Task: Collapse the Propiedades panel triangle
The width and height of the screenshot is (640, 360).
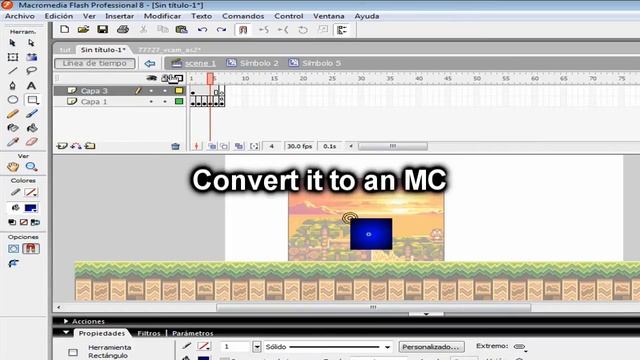Action: click(x=66, y=333)
